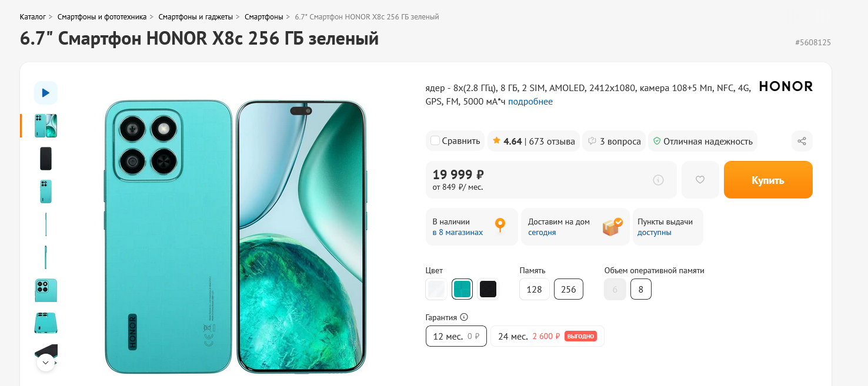Go to Каталог breadcrumb

coord(32,16)
